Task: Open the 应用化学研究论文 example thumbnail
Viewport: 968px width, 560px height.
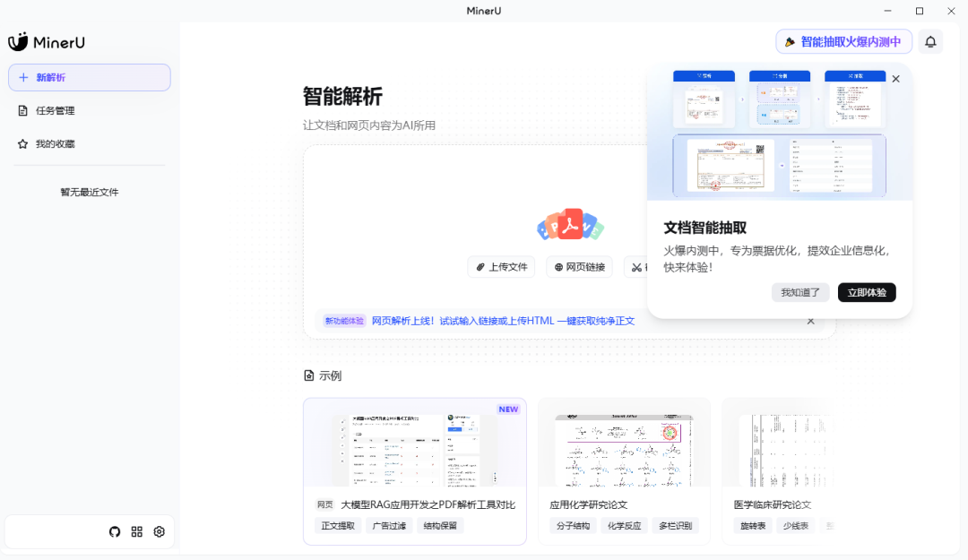Action: pos(624,450)
